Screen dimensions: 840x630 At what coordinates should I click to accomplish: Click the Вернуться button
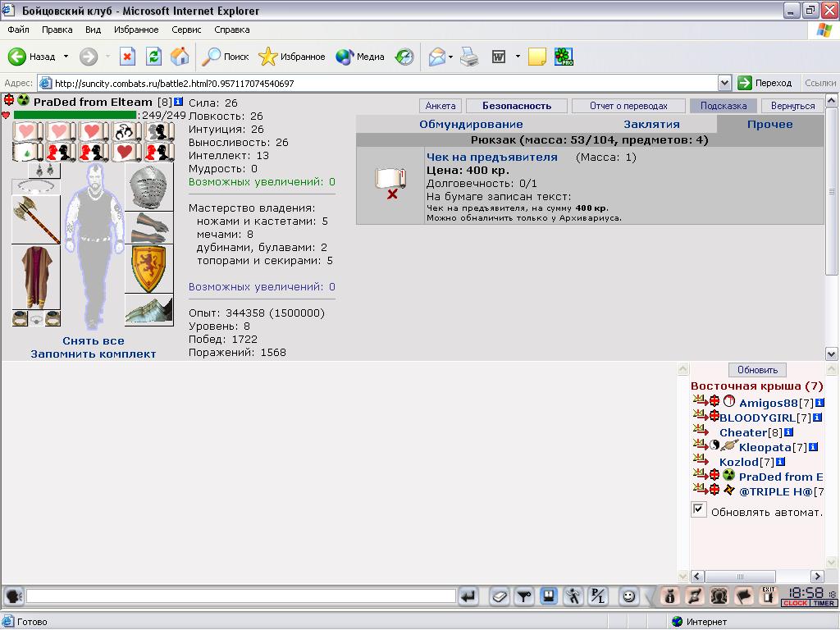click(793, 106)
